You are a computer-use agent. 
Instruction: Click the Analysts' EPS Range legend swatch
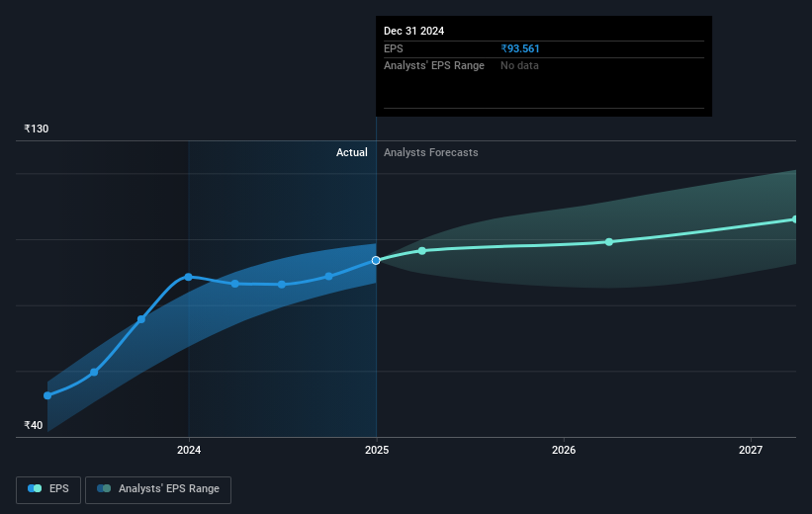[x=104, y=488]
